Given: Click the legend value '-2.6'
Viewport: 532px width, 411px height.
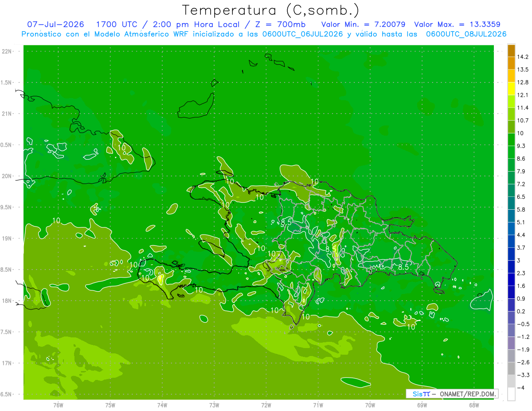Looking at the screenshot, I should coord(523,362).
